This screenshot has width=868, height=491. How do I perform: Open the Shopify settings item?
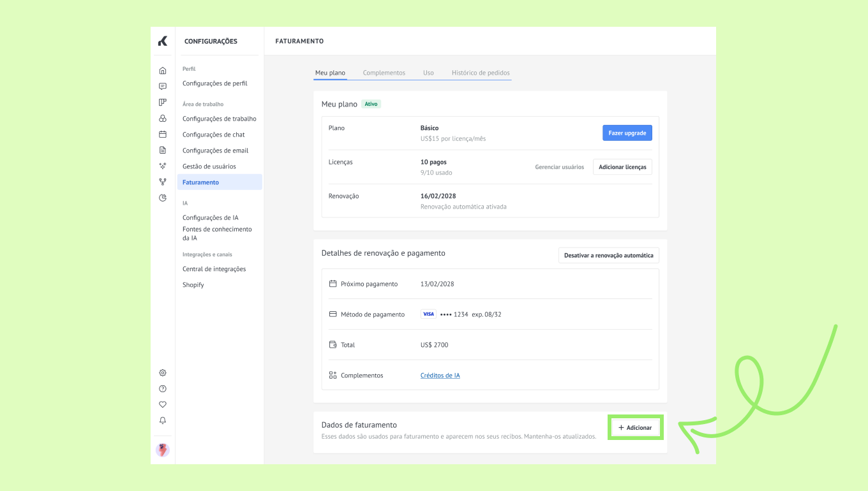193,285
